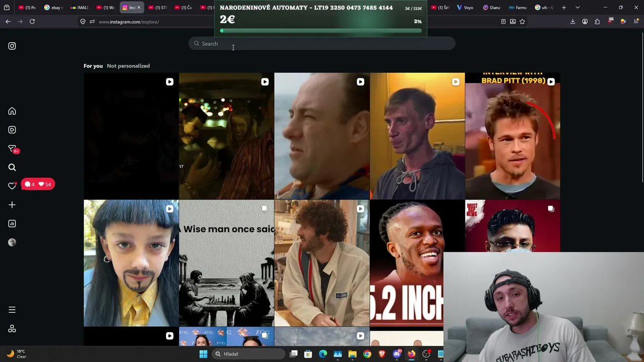This screenshot has height=362, width=644.
Task: Switch to the Diana tab
Action: [492, 8]
